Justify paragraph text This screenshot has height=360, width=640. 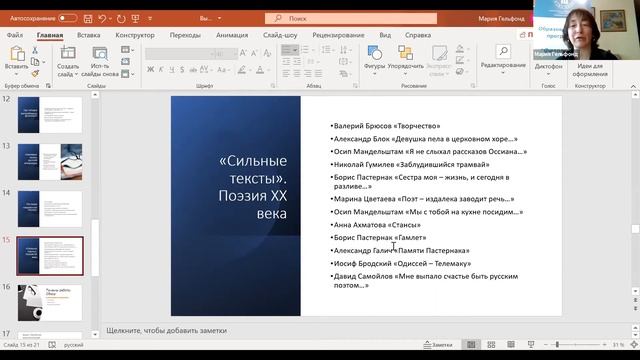(318, 74)
